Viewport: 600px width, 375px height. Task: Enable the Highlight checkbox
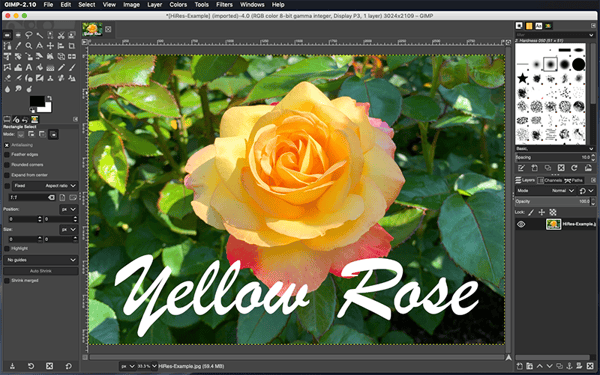pyautogui.click(x=7, y=248)
